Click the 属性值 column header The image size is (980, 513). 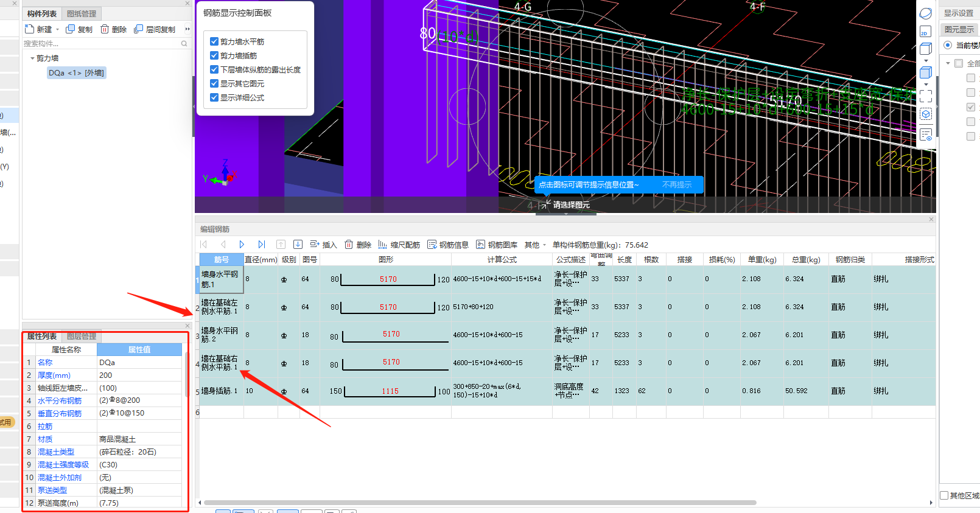[139, 349]
